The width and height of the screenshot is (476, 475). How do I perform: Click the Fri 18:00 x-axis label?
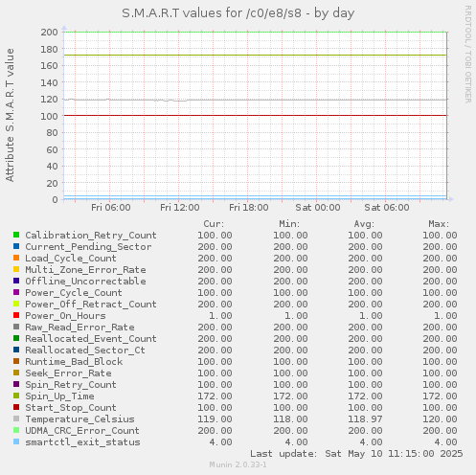pos(249,208)
